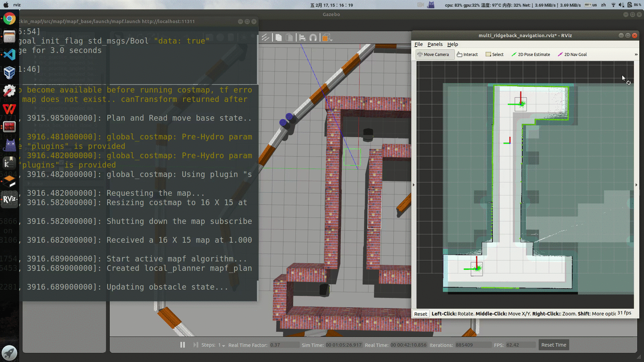This screenshot has height=362, width=644.
Task: Activate the Interact tool in RViz
Action: 467,54
